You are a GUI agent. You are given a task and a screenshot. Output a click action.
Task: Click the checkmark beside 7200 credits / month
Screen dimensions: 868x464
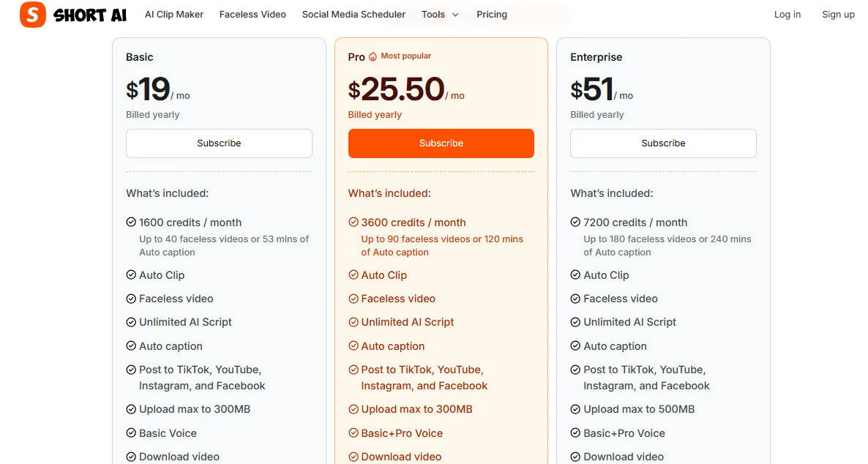point(575,222)
